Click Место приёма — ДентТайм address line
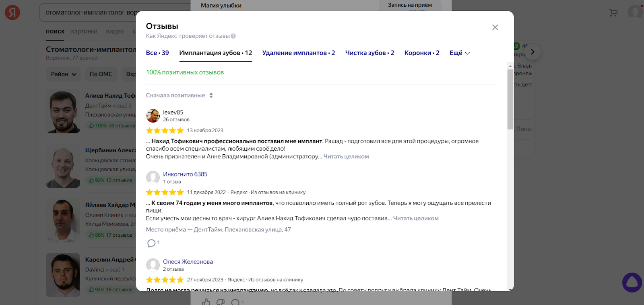 (x=218, y=229)
